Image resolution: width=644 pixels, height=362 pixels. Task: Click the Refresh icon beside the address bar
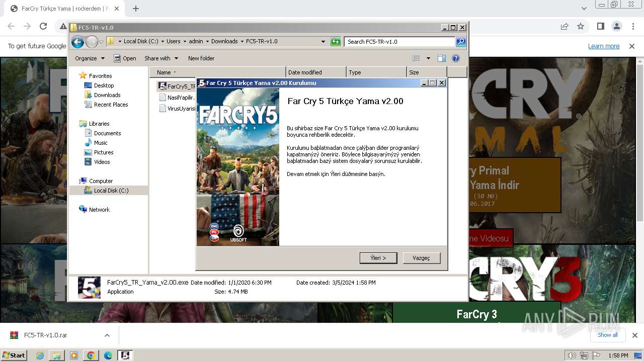click(x=336, y=42)
